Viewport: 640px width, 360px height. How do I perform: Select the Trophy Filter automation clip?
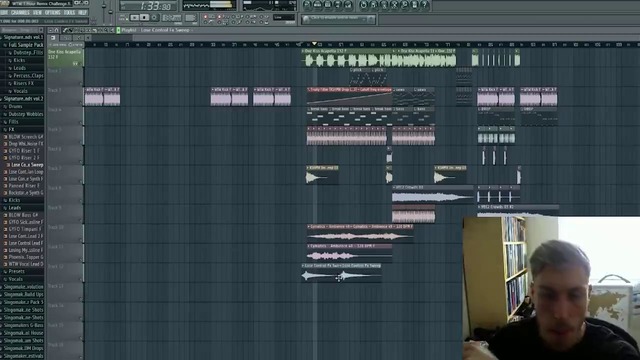pos(349,96)
